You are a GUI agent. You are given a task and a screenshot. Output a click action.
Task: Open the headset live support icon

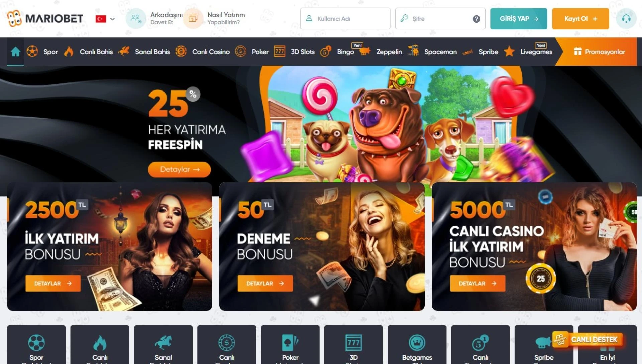click(626, 19)
